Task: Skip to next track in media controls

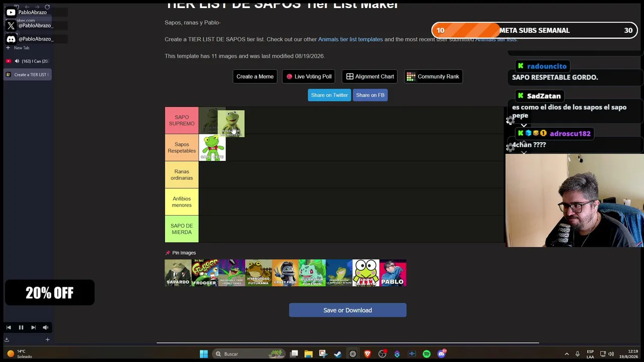Action: tap(33, 327)
